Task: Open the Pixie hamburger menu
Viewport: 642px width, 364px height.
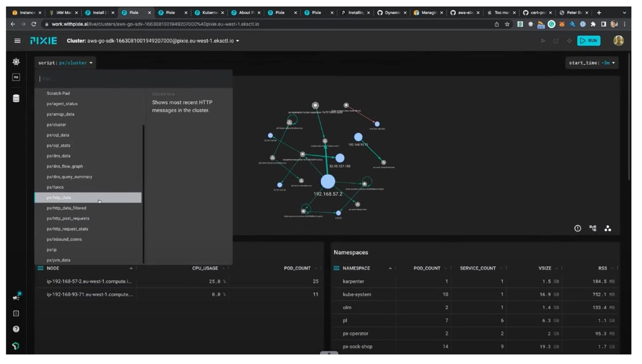Action: tap(17, 41)
